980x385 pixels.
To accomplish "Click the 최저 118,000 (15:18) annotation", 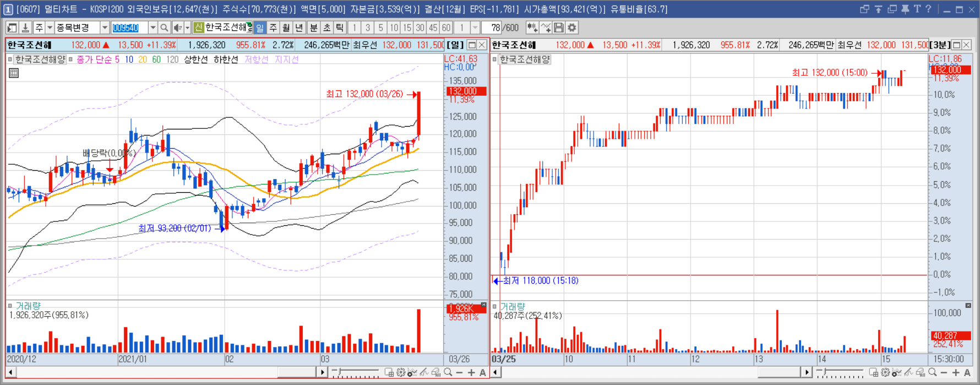I will [x=541, y=281].
